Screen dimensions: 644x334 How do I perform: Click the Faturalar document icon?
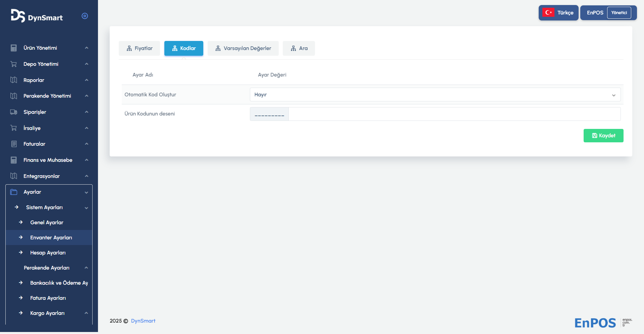(14, 144)
